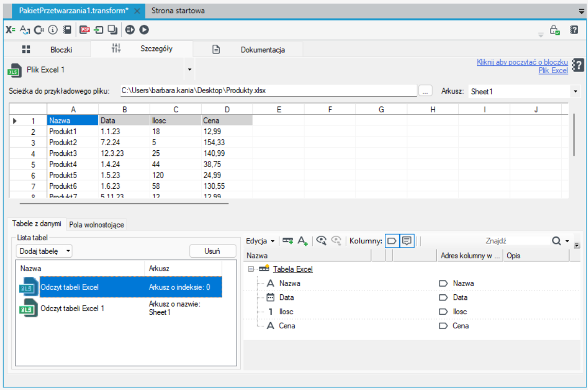Click the sample file path input field
The image size is (588, 390).
[x=269, y=91]
